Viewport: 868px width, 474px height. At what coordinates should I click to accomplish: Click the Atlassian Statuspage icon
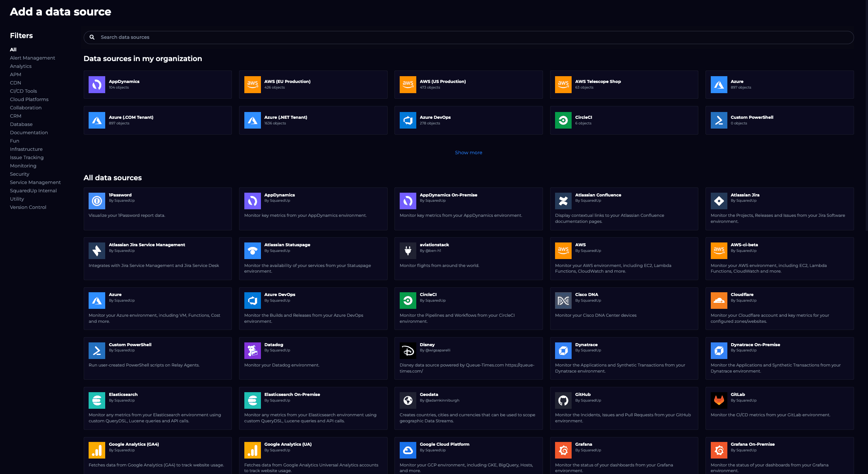point(253,251)
